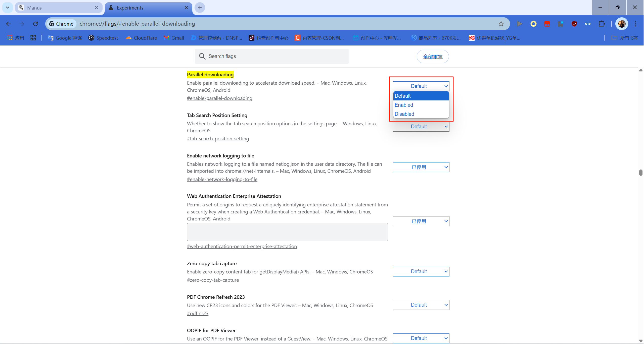The width and height of the screenshot is (644, 344).
Task: Reload the page with the refresh icon
Action: click(x=35, y=24)
